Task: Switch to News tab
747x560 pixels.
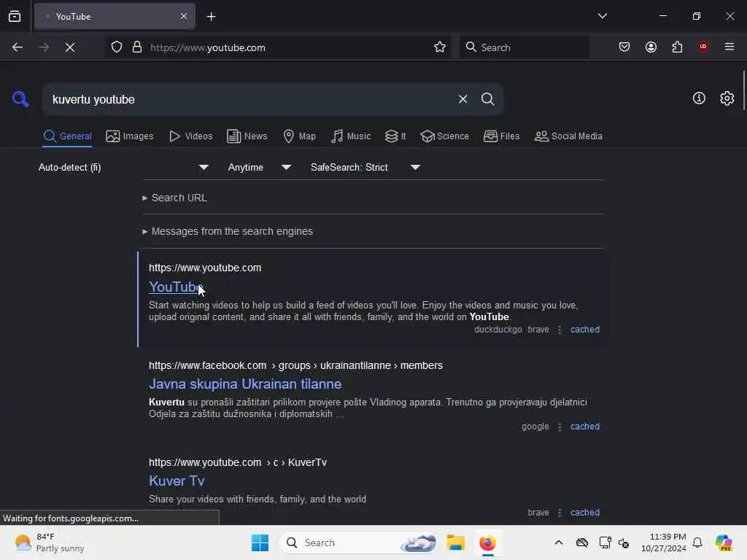Action: (247, 136)
